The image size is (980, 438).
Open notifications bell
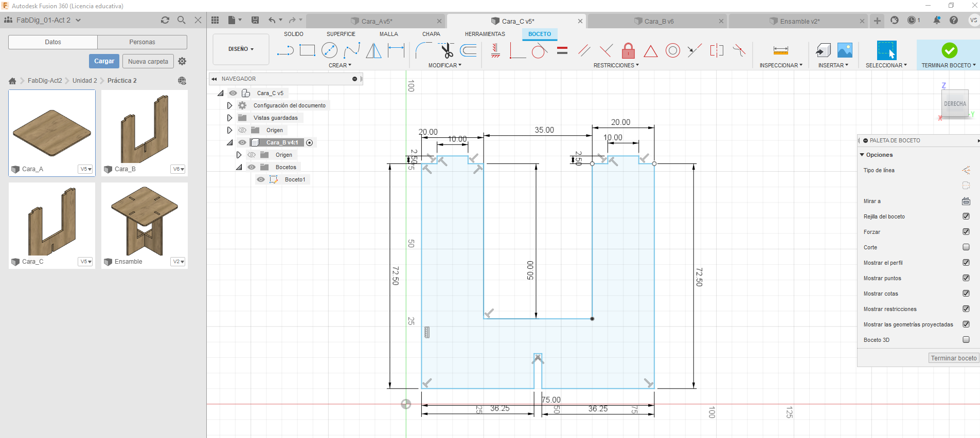(937, 20)
